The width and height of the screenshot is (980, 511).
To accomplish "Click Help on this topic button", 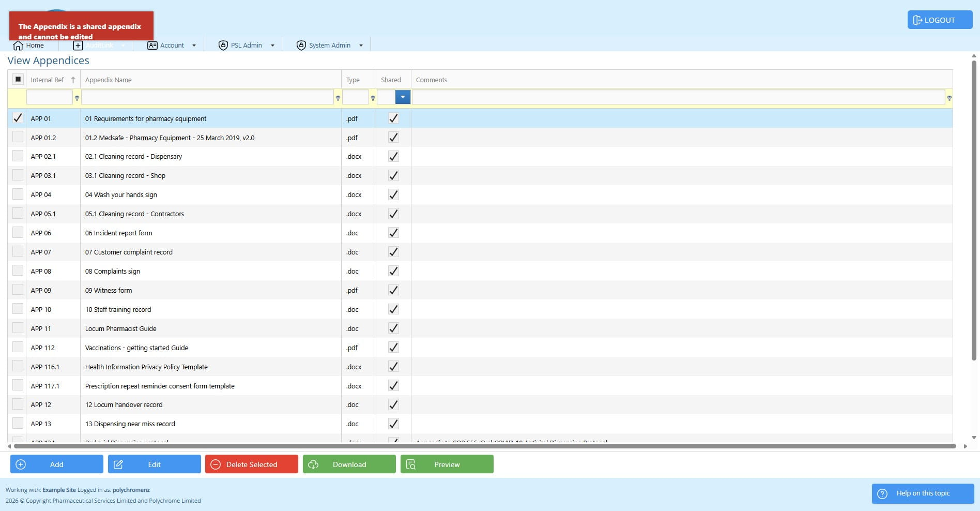I will (x=923, y=493).
